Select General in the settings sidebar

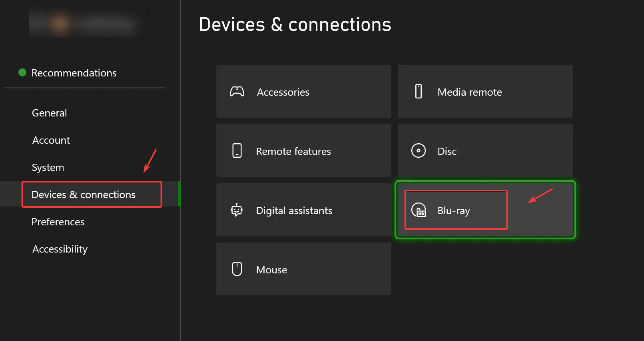click(x=50, y=113)
